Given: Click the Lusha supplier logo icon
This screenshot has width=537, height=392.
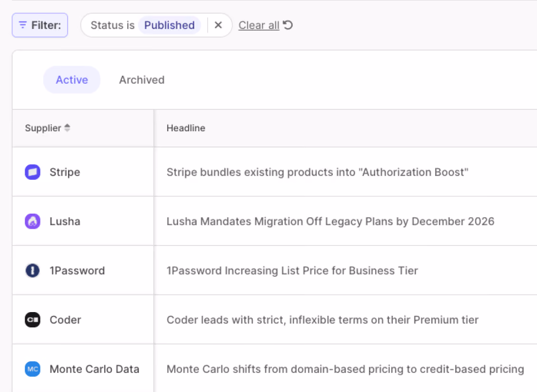Looking at the screenshot, I should tap(32, 222).
